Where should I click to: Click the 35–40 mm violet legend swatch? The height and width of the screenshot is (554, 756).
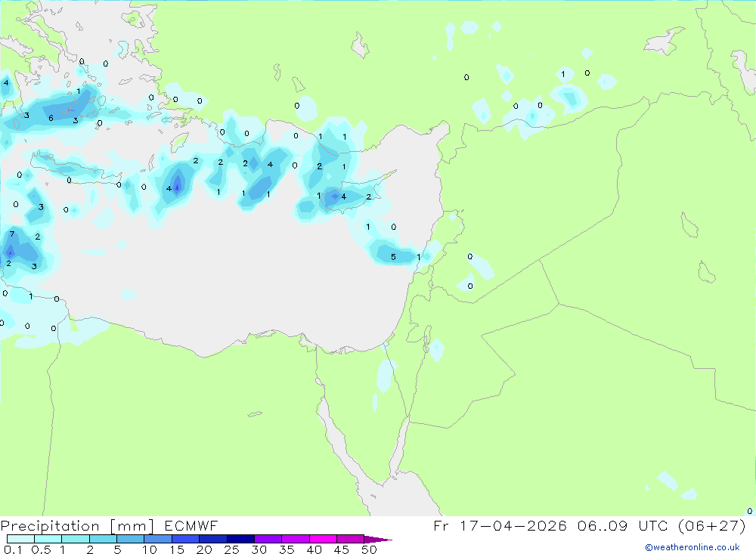coord(295,539)
